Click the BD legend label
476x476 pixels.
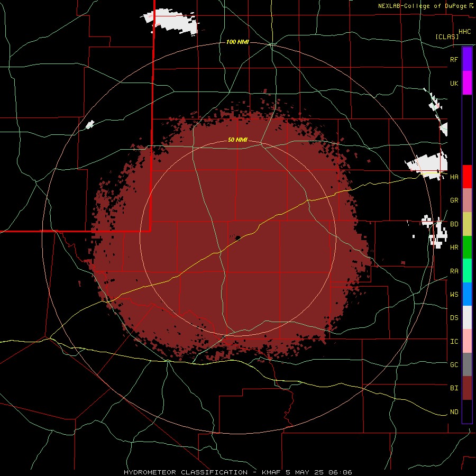click(454, 224)
